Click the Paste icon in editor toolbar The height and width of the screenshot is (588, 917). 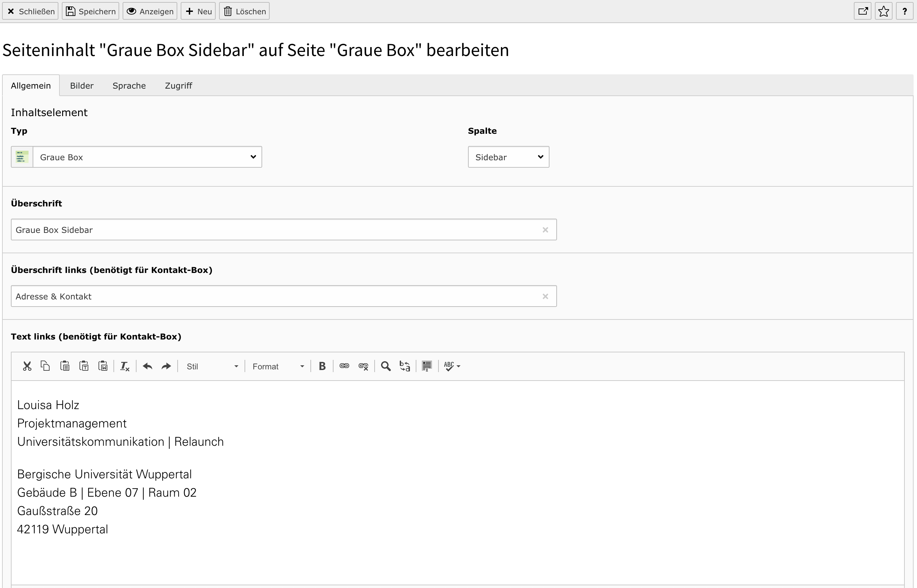coord(65,366)
